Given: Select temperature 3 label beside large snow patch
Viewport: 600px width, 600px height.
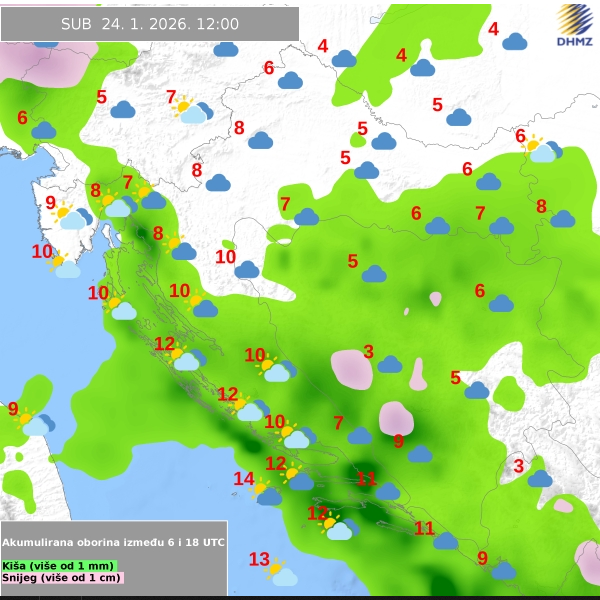Looking at the screenshot, I should (x=368, y=351).
